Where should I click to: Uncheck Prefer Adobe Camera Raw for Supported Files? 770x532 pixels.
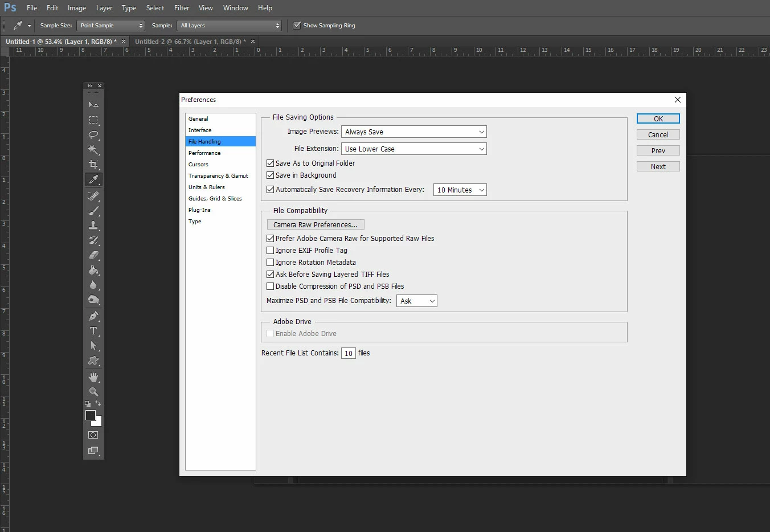[x=271, y=239]
